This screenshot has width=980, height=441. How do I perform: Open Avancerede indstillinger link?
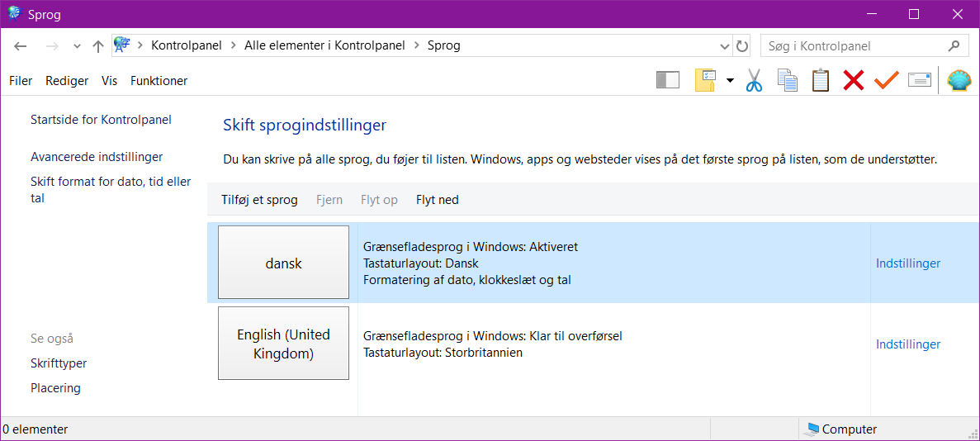(97, 157)
